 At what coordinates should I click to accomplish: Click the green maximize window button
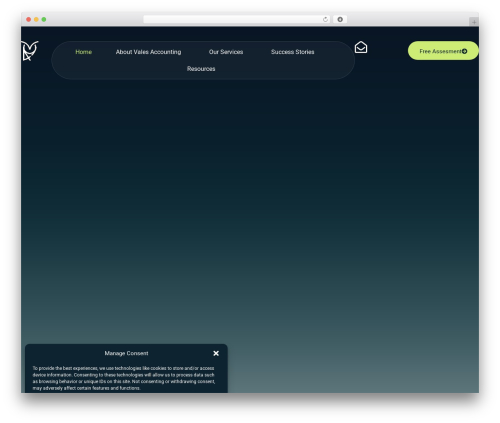click(44, 19)
